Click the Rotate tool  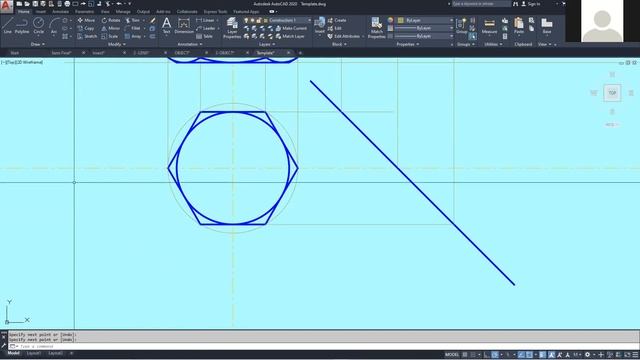pyautogui.click(x=111, y=20)
